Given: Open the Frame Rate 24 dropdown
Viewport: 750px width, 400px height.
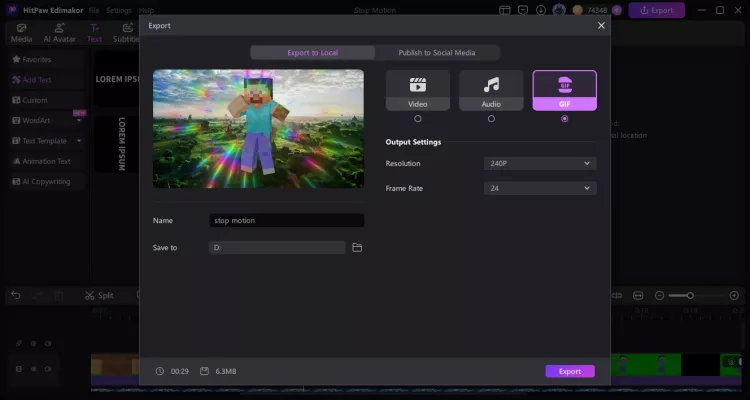Looking at the screenshot, I should click(x=540, y=189).
